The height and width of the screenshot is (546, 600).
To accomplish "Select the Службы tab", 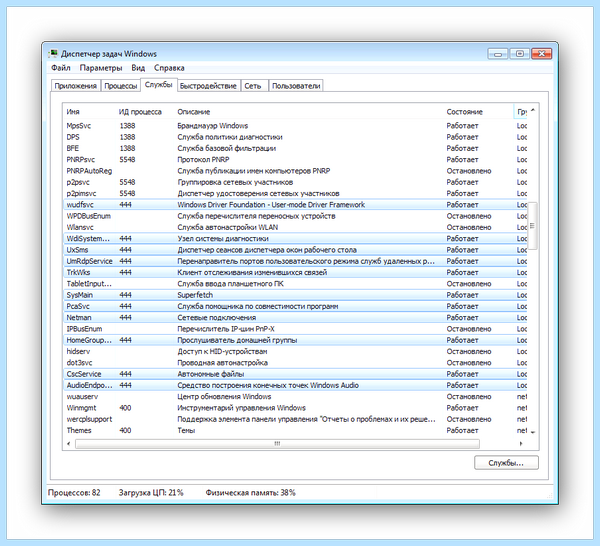I will click(x=159, y=85).
